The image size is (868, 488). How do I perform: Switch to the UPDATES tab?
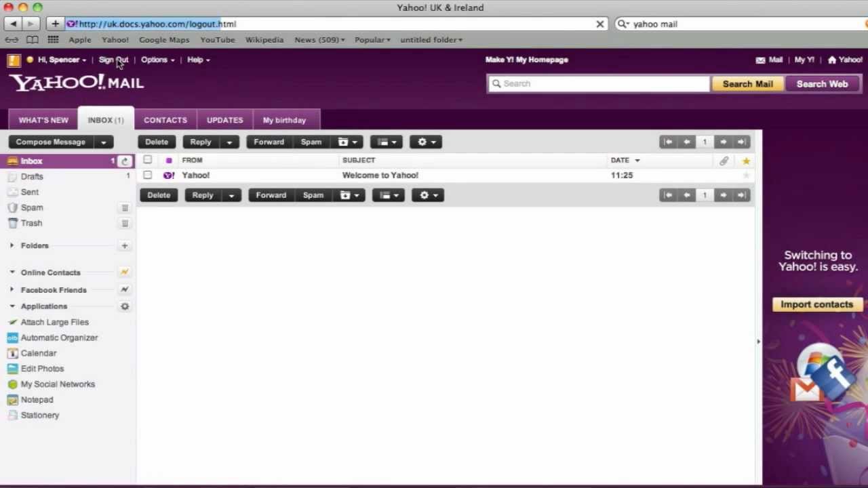[x=224, y=120]
